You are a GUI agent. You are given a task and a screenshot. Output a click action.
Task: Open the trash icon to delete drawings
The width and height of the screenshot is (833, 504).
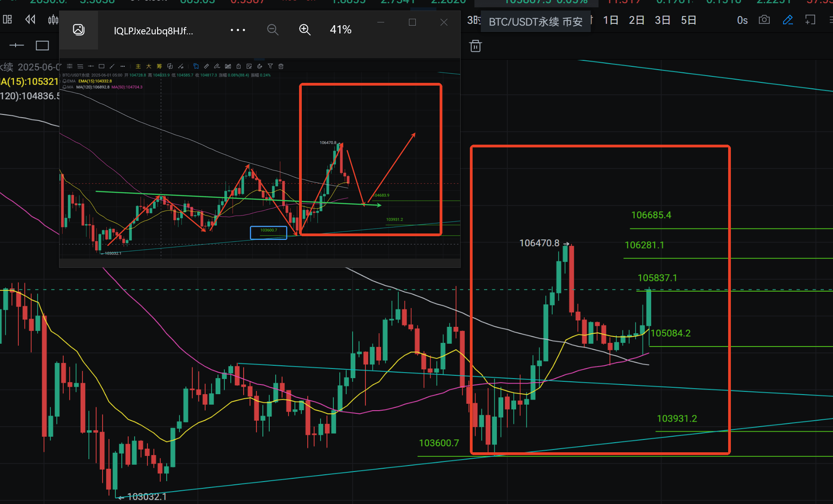point(475,46)
